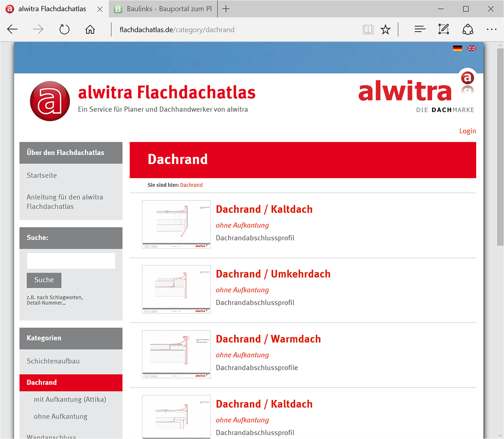Select the Dachrand category in sidebar

point(71,383)
